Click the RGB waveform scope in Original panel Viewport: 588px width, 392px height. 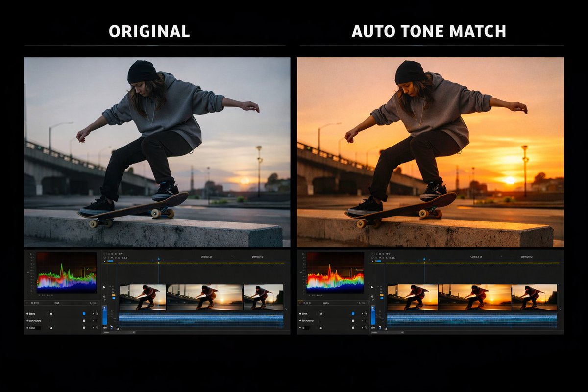[x=67, y=273]
